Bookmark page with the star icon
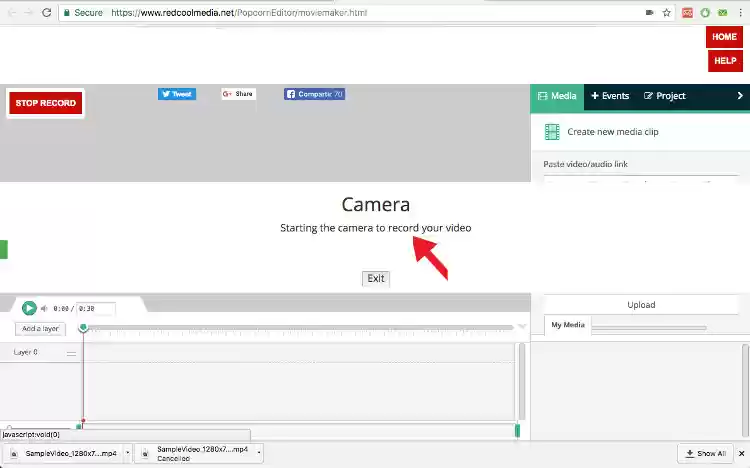Image resolution: width=750 pixels, height=468 pixels. (x=667, y=13)
